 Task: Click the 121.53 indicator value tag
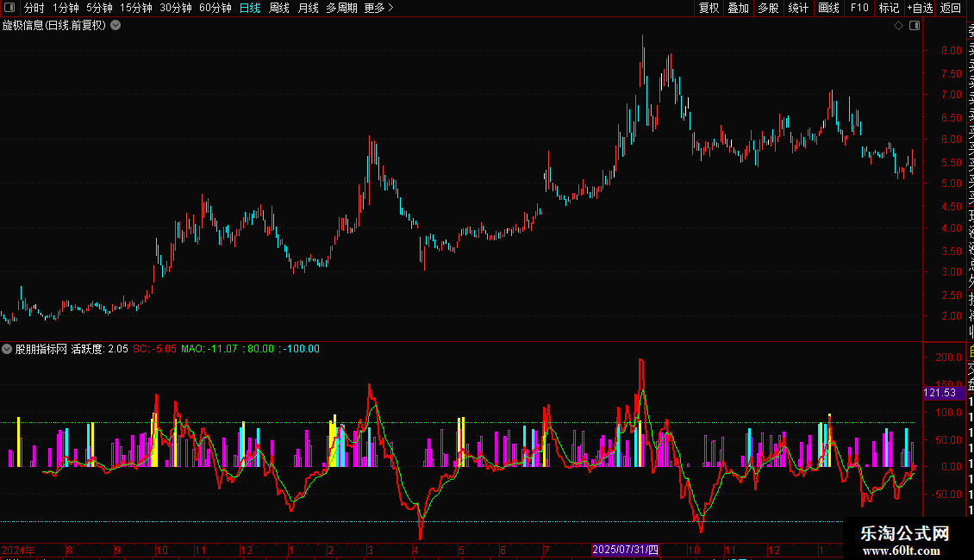[x=940, y=393]
